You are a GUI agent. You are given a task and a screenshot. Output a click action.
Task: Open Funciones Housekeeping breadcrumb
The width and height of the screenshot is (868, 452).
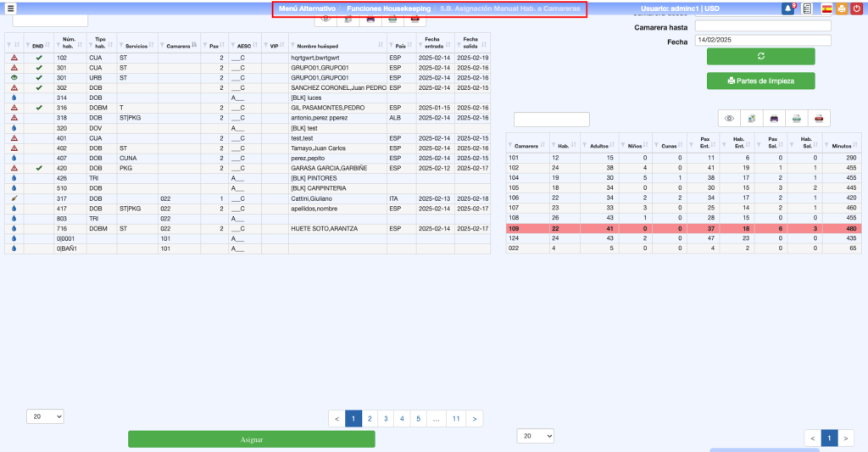(389, 8)
